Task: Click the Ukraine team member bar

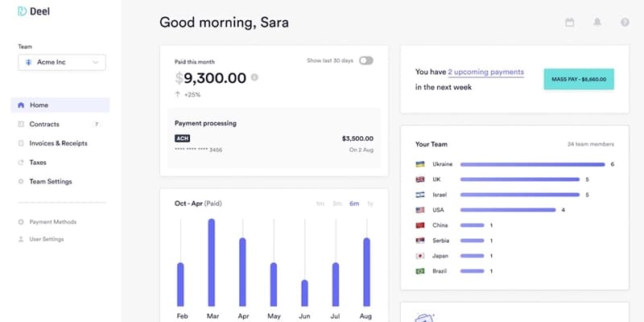Action: [532, 164]
